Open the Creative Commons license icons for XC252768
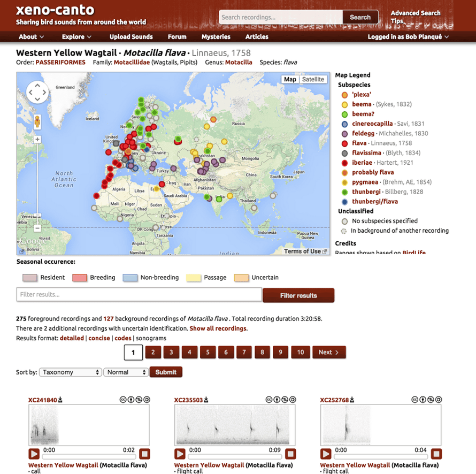 click(426, 400)
